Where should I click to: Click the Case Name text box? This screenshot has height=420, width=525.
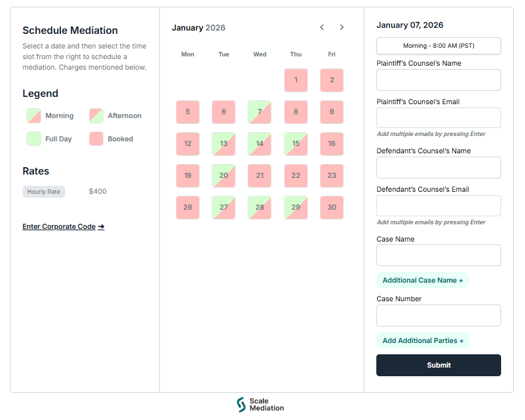[438, 255]
